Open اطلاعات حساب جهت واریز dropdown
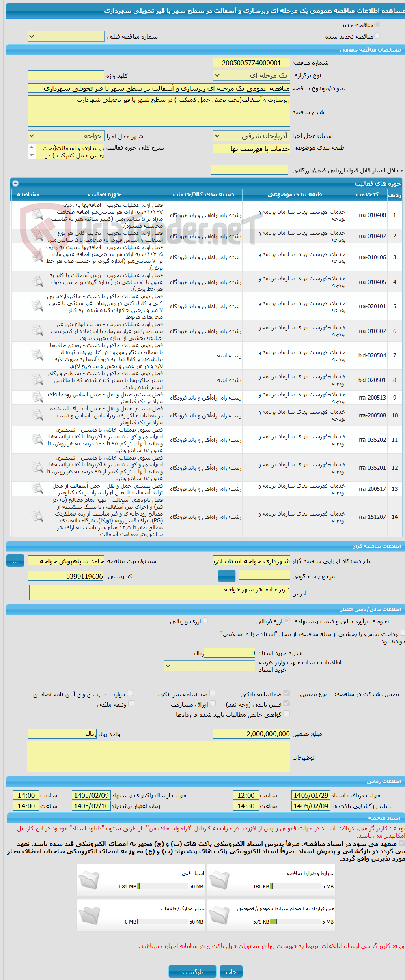This screenshot has width=405, height=980. coord(209,666)
